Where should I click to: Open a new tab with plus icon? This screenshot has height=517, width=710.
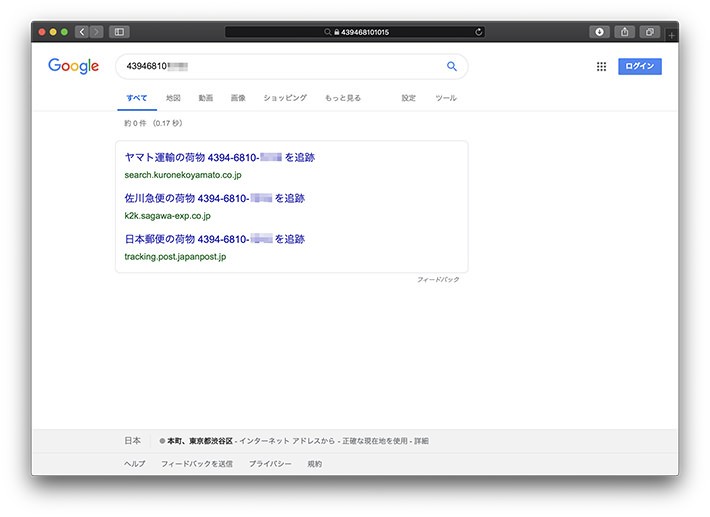coord(672,35)
